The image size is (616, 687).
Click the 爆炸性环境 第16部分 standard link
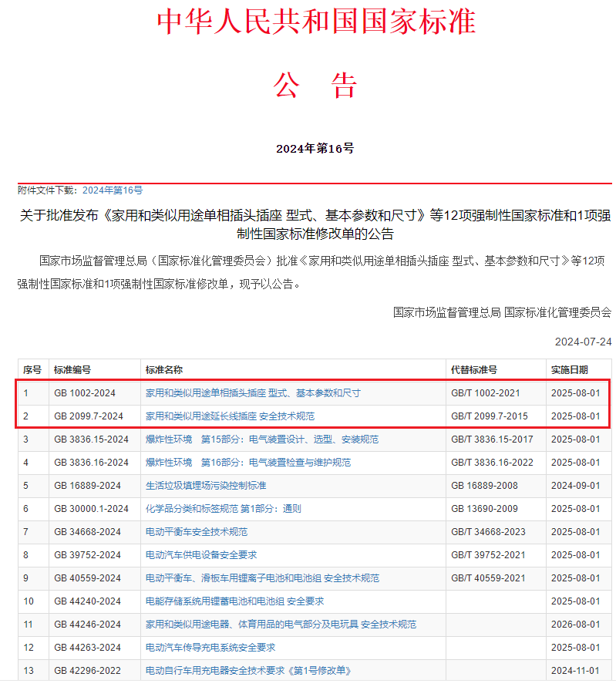click(x=247, y=463)
